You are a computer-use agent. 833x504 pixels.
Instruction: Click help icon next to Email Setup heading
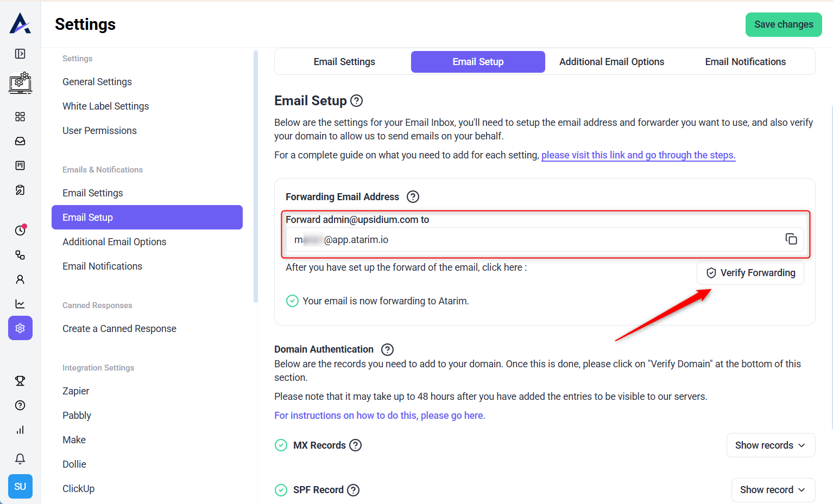(x=357, y=101)
